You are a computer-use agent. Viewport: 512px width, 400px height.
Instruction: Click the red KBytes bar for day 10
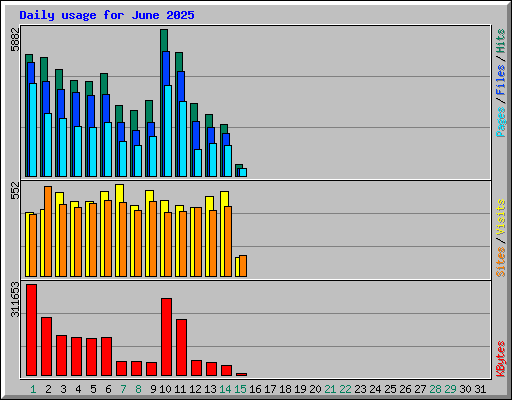pos(167,337)
